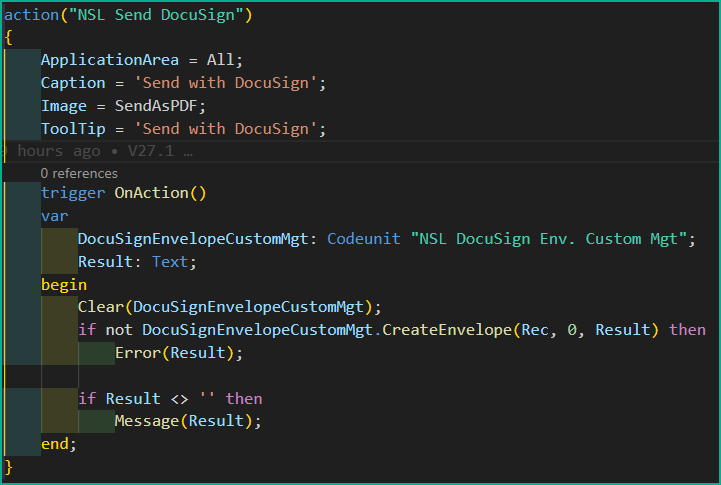Click the 'Error(Result);' statement
The height and width of the screenshot is (485, 721).
pyautogui.click(x=178, y=353)
